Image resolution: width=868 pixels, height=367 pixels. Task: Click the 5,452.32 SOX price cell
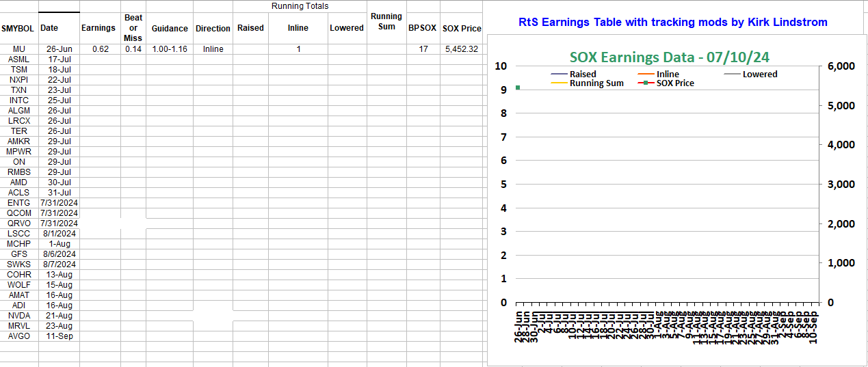click(x=462, y=49)
